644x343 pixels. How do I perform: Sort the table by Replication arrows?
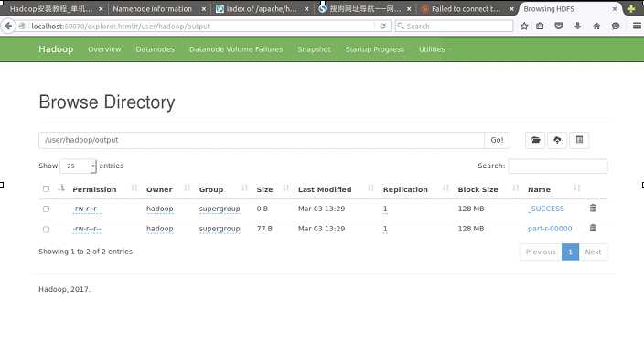pos(445,188)
